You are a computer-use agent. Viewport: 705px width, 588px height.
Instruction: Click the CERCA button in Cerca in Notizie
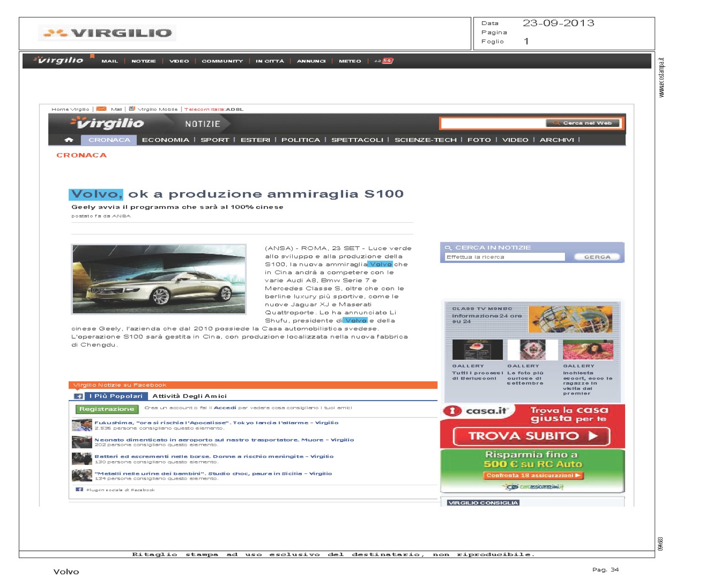click(x=597, y=257)
